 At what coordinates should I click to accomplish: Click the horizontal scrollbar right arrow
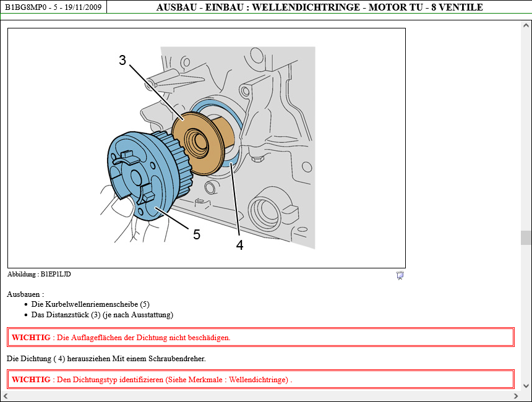(x=516, y=396)
